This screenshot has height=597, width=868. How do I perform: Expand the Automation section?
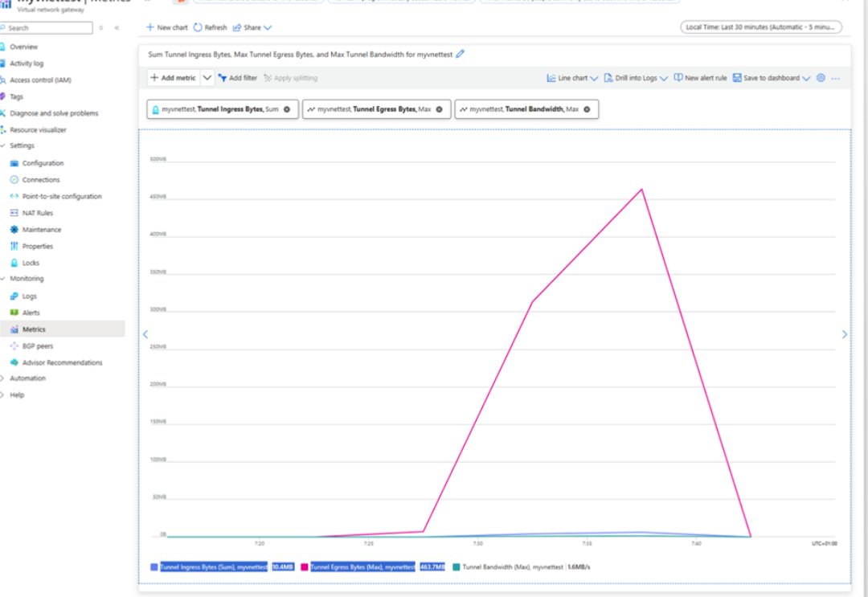pyautogui.click(x=2, y=378)
